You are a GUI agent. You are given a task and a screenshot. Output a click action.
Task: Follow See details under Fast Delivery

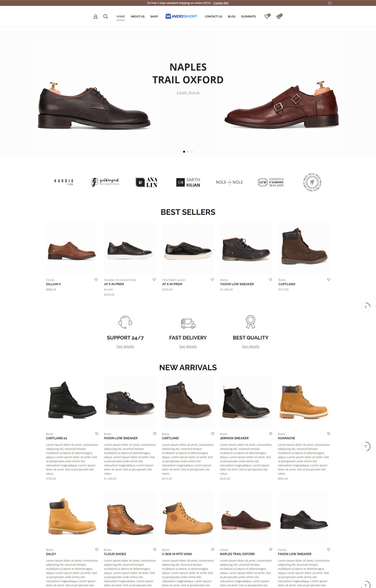pyautogui.click(x=188, y=346)
